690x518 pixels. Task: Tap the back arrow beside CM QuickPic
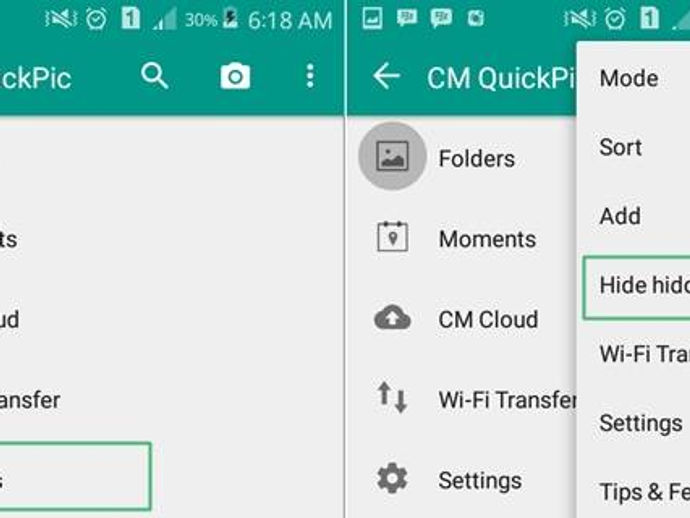click(x=386, y=76)
